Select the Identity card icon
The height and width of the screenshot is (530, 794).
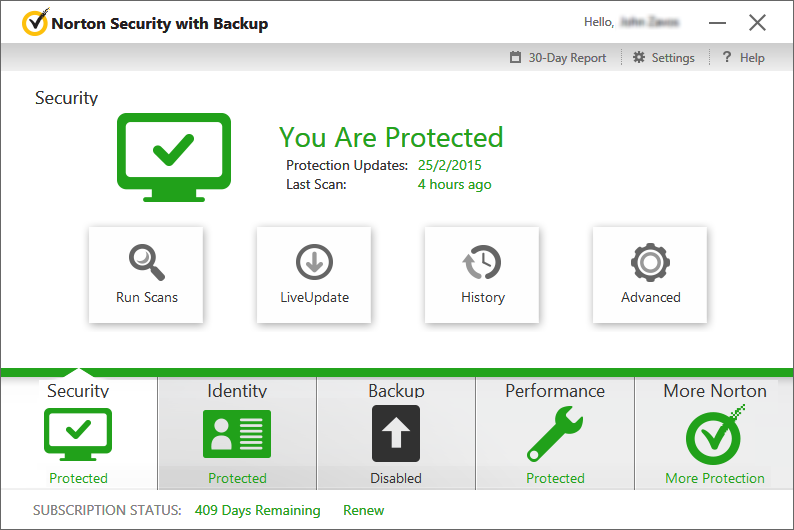(237, 434)
